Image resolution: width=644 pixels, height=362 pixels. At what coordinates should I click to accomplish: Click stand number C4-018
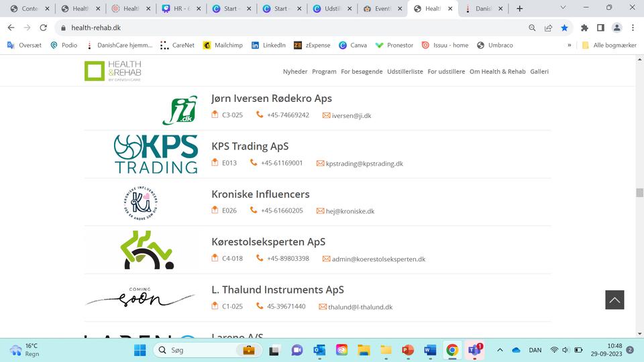(x=232, y=259)
